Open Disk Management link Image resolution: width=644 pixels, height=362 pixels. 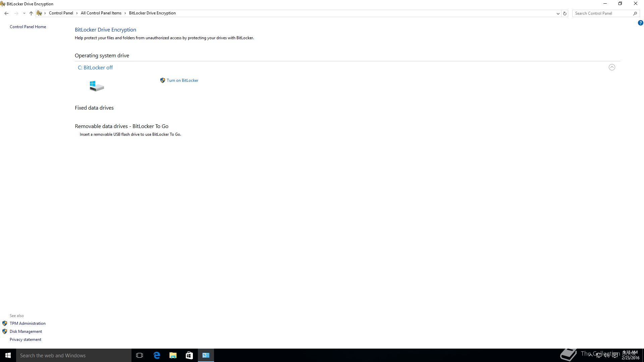[x=26, y=331]
